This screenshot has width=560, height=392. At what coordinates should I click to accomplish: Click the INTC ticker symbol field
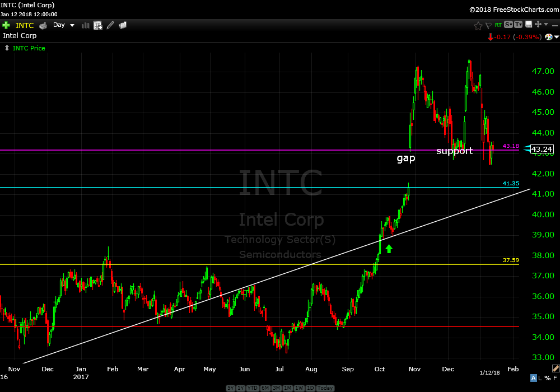point(25,25)
